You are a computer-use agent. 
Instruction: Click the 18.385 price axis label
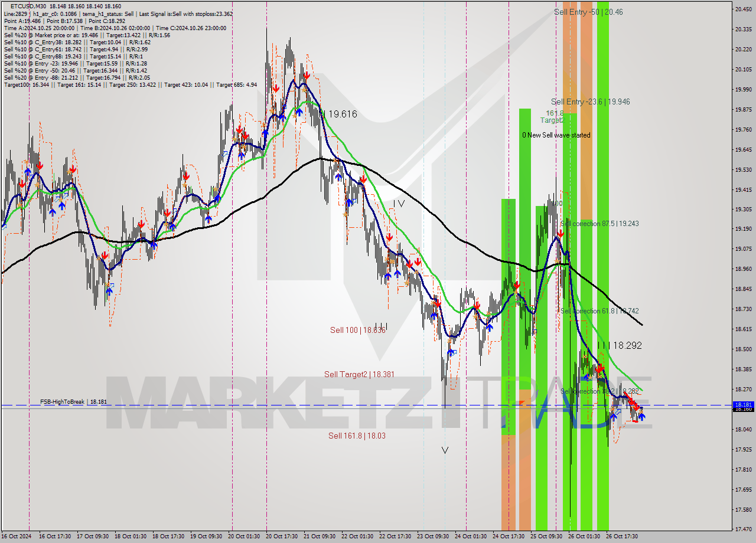point(743,369)
